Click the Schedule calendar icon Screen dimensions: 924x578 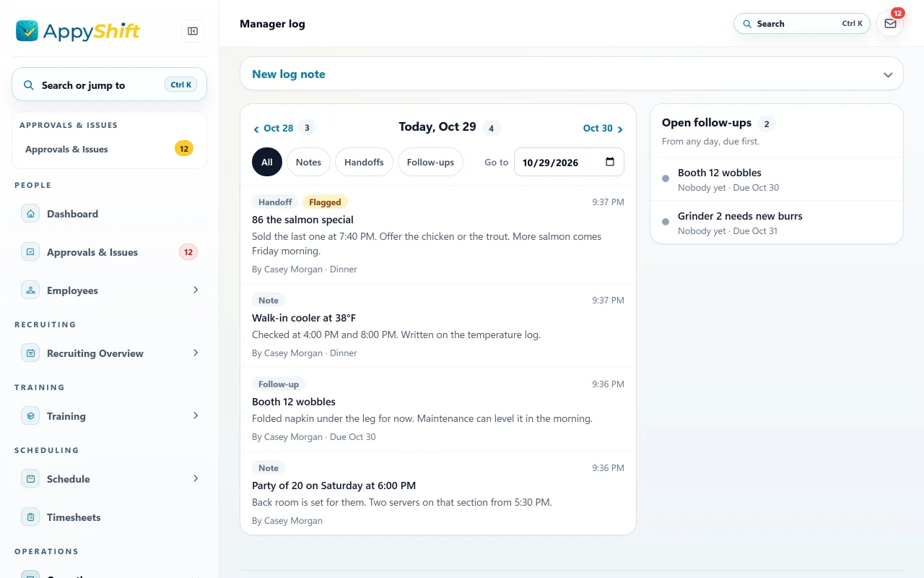[x=30, y=479]
